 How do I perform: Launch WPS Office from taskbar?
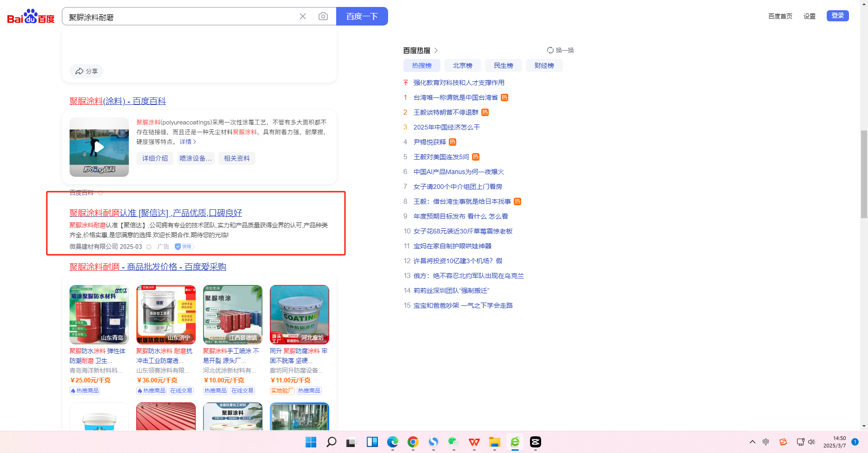(x=474, y=442)
